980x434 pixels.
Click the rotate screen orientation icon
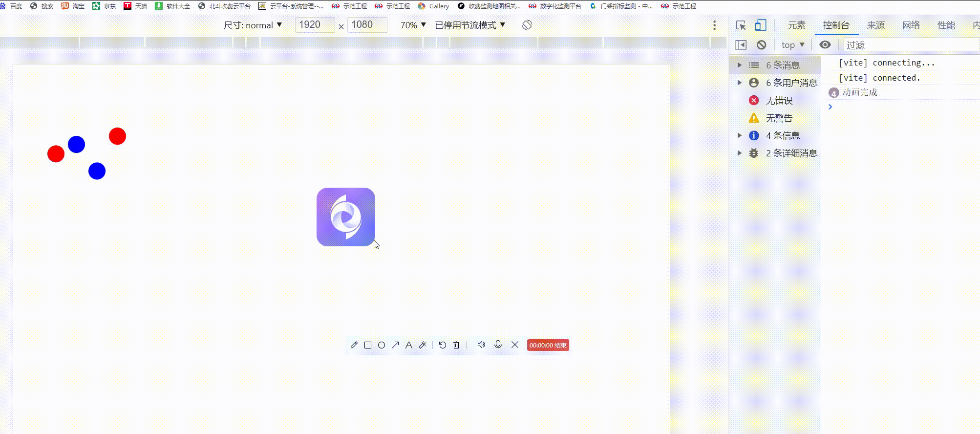tap(527, 25)
